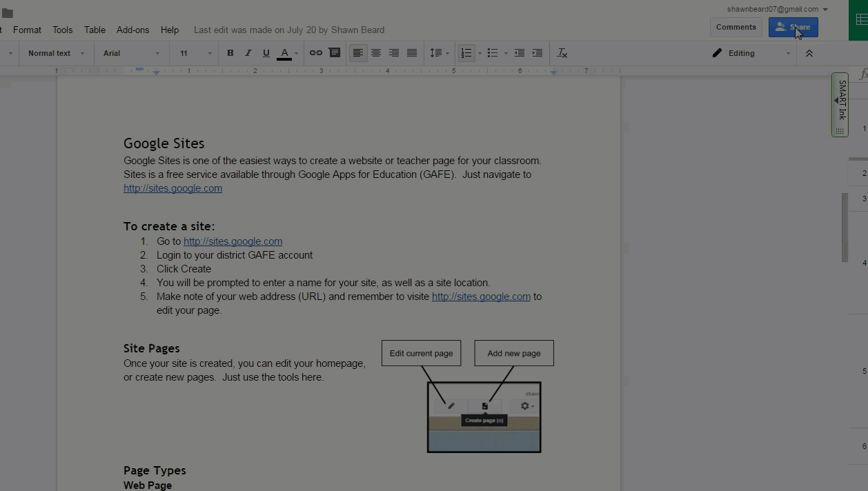Click the numbered list icon
The width and height of the screenshot is (868, 491).
(467, 53)
